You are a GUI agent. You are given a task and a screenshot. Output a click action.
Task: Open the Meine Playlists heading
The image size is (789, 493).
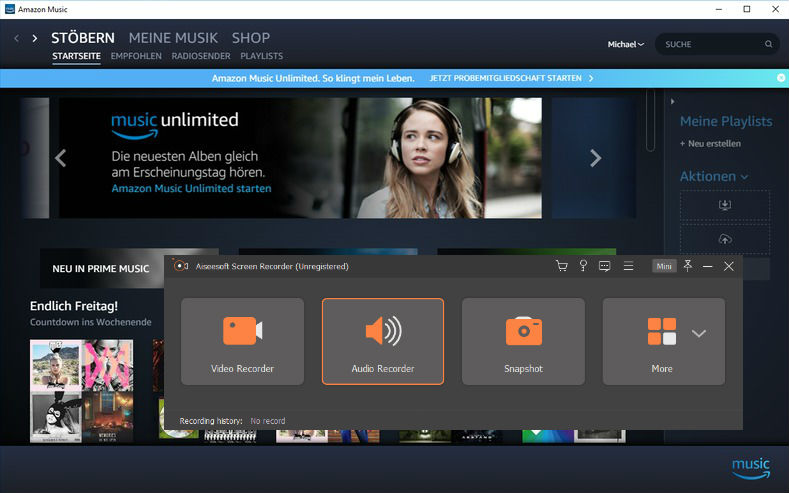point(726,121)
